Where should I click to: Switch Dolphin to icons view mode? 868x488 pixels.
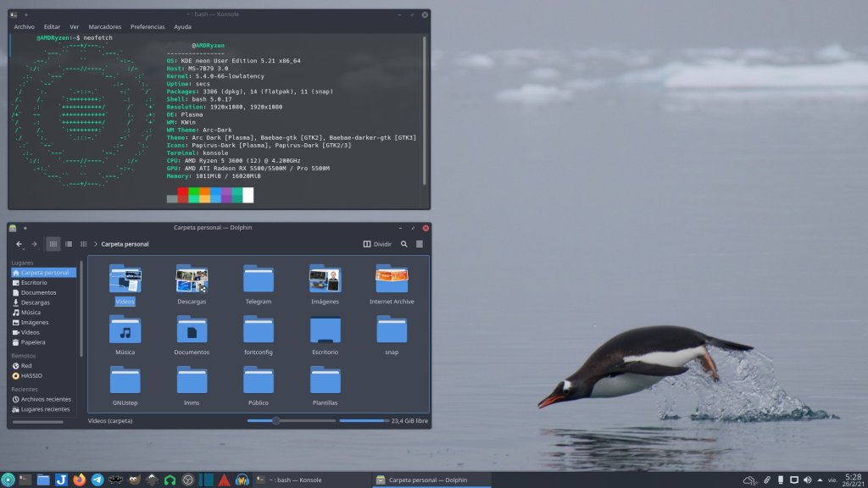pos(53,244)
